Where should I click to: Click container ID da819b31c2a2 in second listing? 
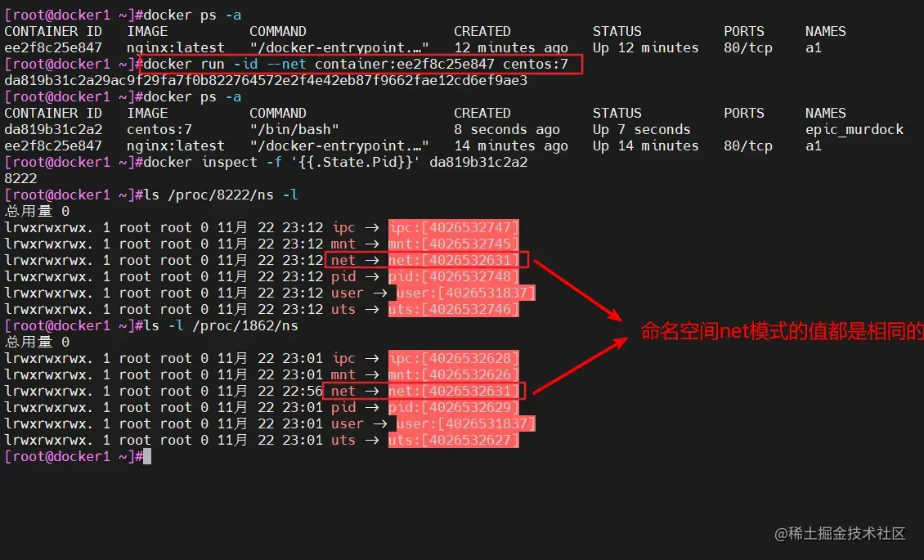(x=53, y=129)
